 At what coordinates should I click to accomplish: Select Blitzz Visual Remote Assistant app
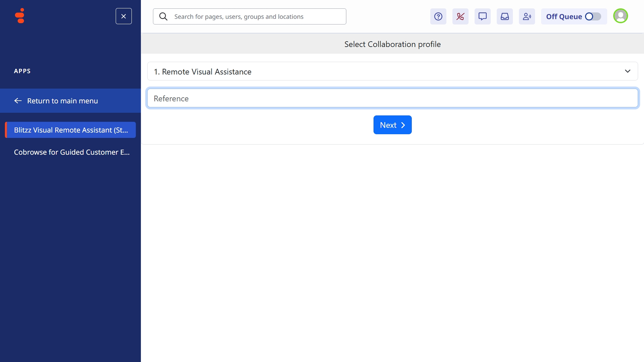pos(71,130)
